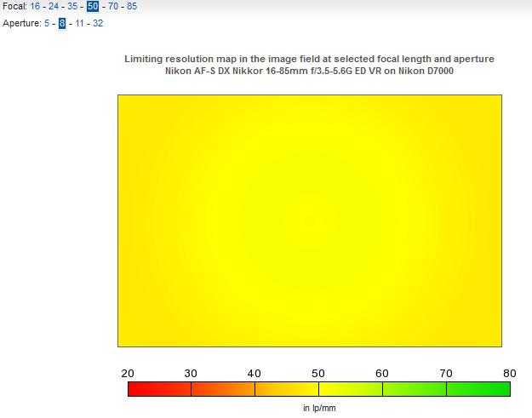
Task: Select the 16 focal length
Action: click(x=35, y=6)
